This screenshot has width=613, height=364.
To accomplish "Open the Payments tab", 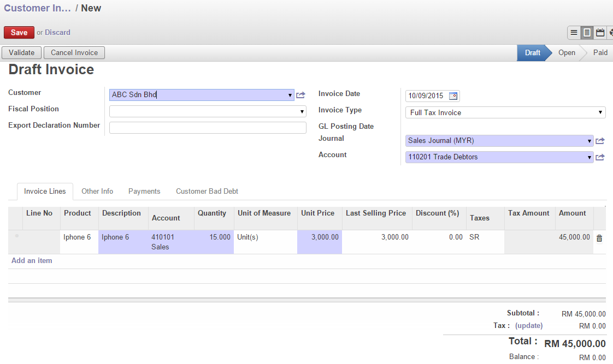I will click(x=144, y=191).
